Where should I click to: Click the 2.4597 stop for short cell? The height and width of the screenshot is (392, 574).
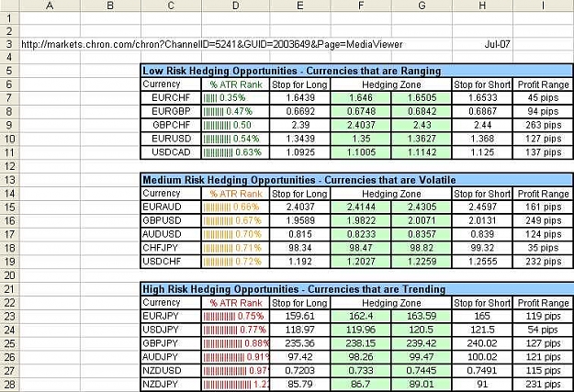[x=482, y=207]
